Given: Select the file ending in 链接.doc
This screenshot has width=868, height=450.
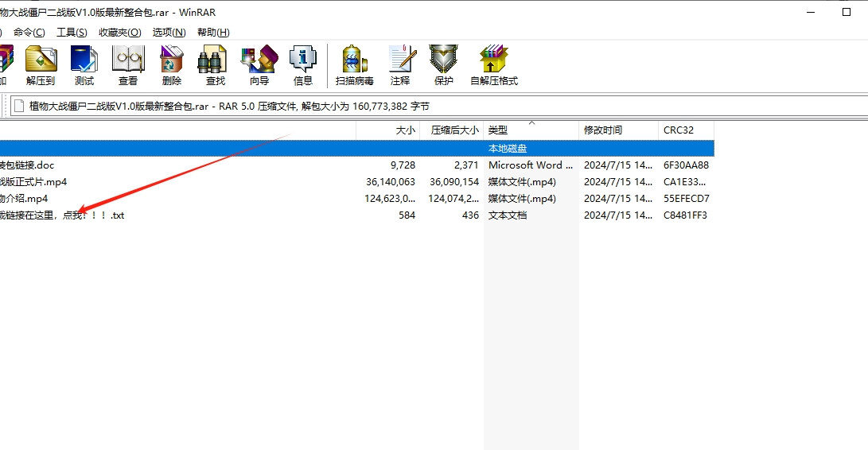Looking at the screenshot, I should point(27,165).
